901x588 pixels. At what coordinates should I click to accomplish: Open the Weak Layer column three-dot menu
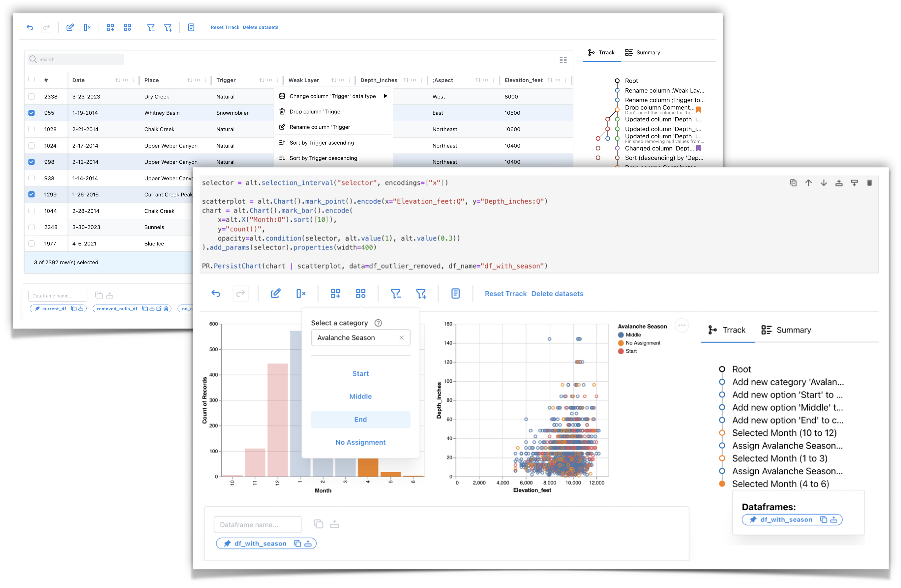click(349, 80)
